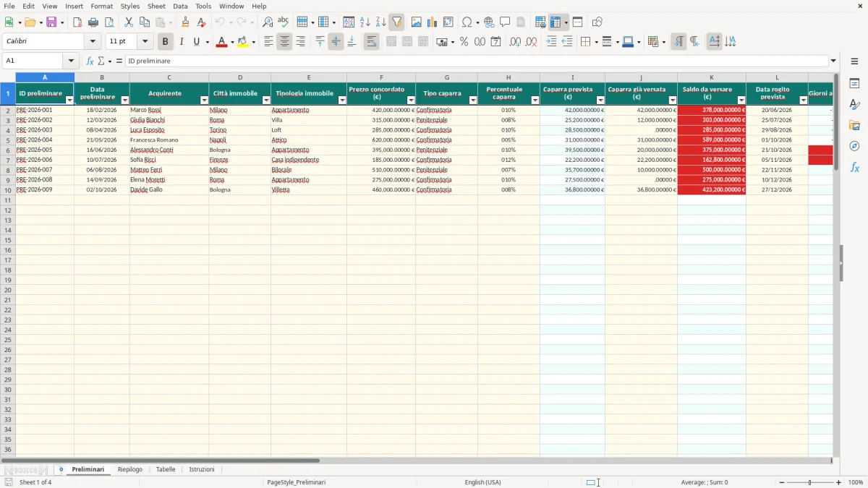
Task: Click the PageStyle_Preliminari status bar field
Action: [x=297, y=482]
